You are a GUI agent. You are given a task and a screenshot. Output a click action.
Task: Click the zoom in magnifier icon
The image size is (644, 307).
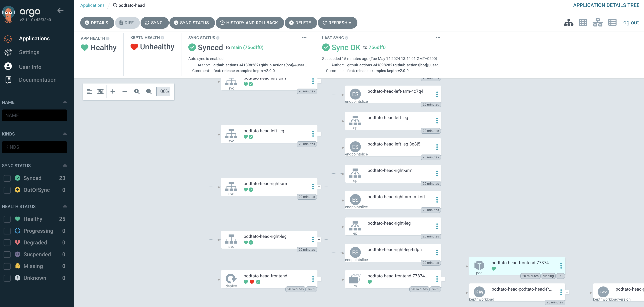pyautogui.click(x=137, y=92)
